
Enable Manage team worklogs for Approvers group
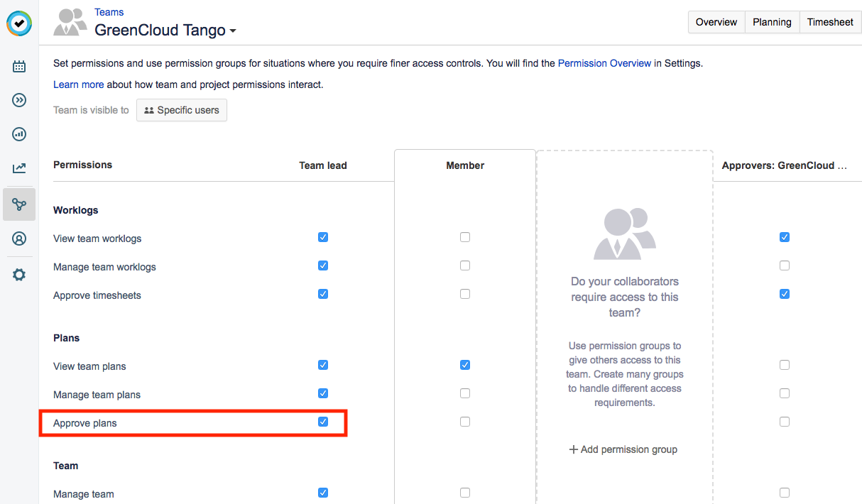pos(785,265)
